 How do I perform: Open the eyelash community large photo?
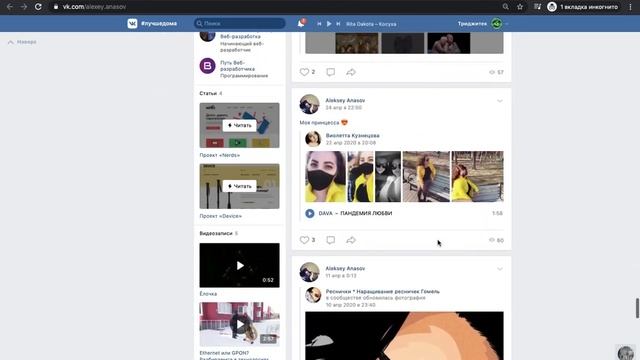coord(404,336)
